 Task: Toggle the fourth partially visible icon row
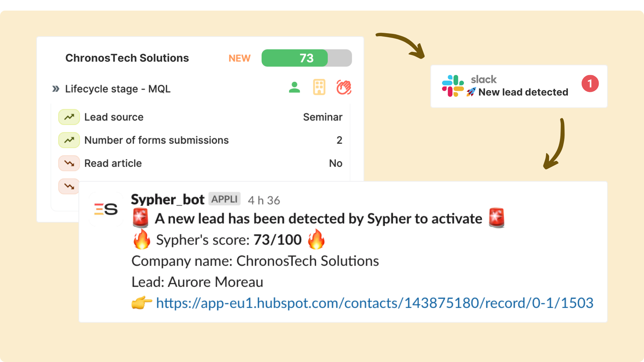pos(69,186)
